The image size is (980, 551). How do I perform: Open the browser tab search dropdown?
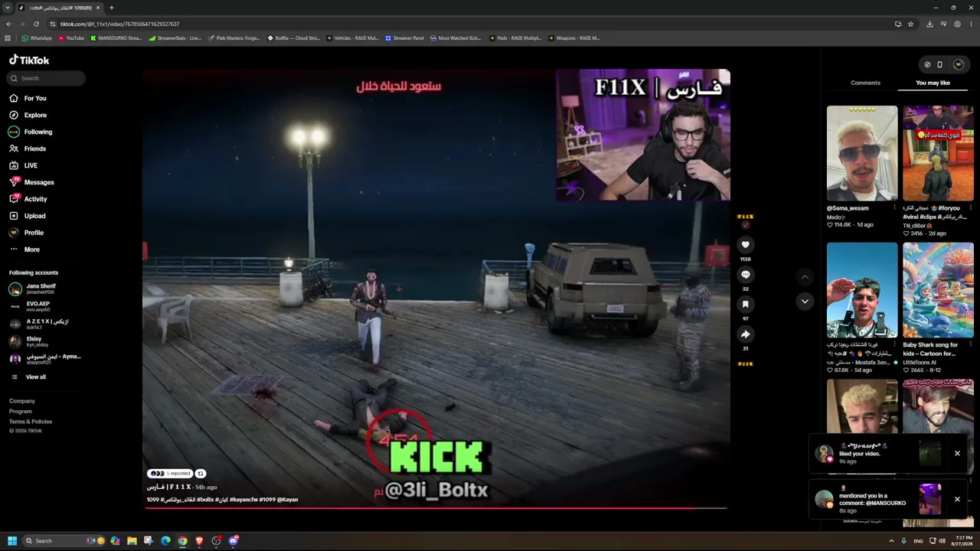8,8
